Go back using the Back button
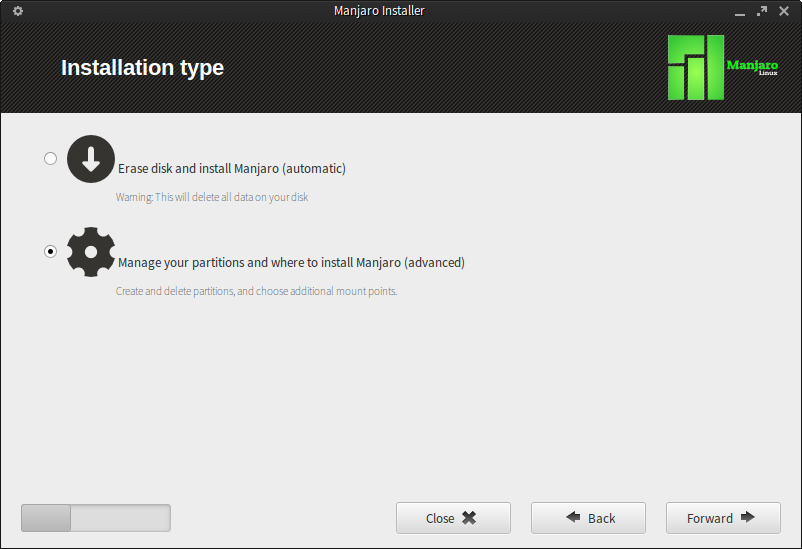This screenshot has width=802, height=549. 588,518
